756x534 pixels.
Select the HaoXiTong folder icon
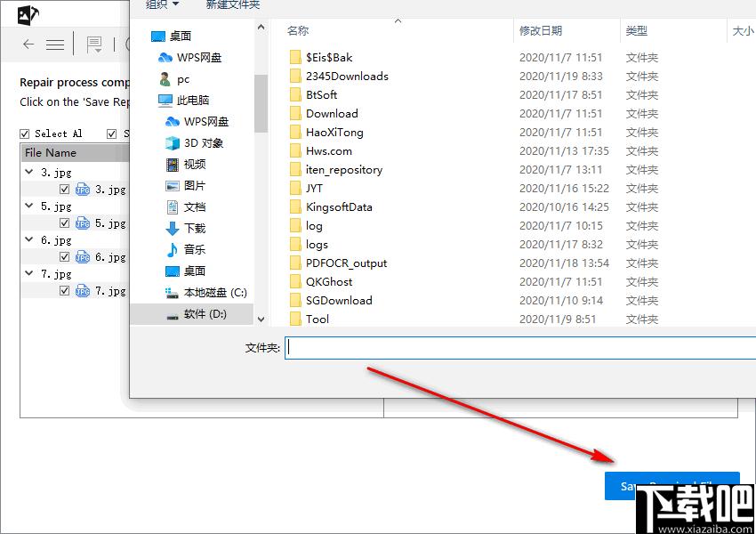tap(295, 133)
